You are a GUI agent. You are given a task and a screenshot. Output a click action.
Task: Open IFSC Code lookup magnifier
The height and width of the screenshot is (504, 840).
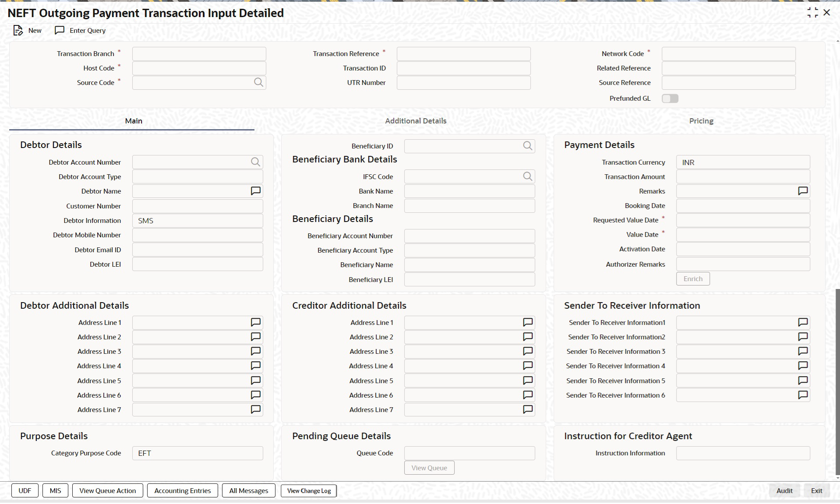[528, 176]
